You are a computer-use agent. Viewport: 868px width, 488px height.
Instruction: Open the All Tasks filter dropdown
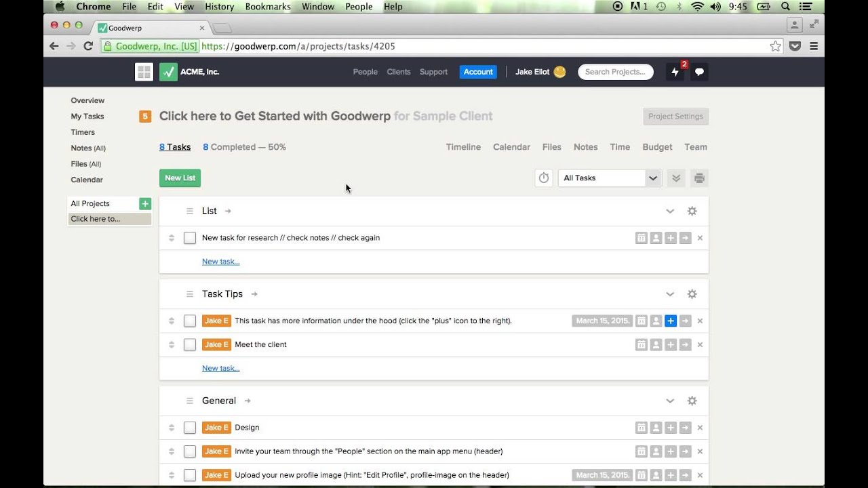[x=610, y=178]
